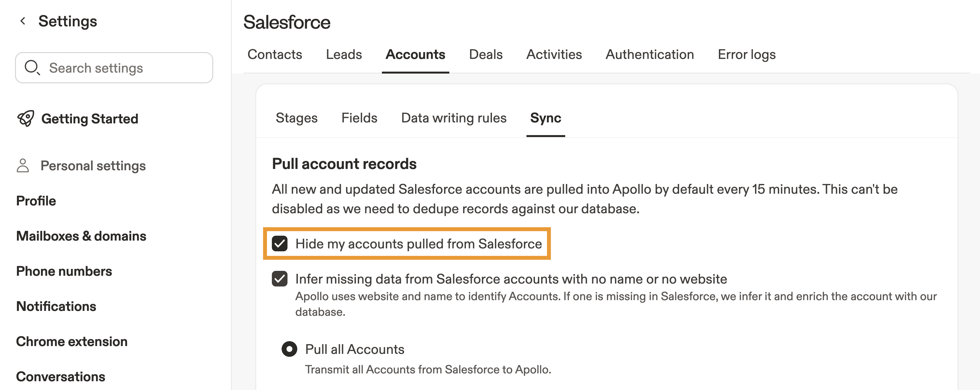Open Data writing rules sub-tab
The height and width of the screenshot is (390, 980).
(454, 118)
